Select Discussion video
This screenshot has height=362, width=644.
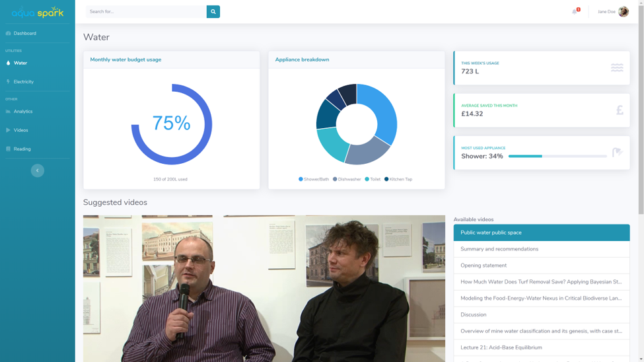tap(542, 314)
